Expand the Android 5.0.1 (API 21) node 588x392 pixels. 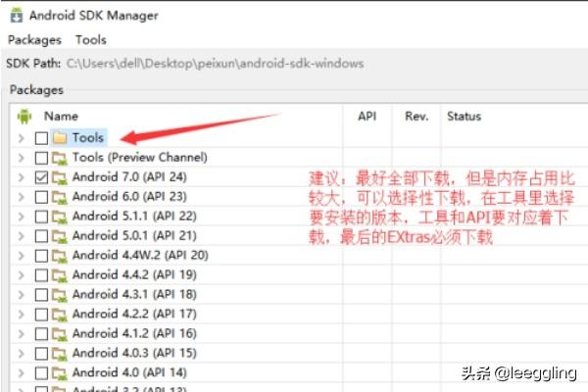[21, 236]
